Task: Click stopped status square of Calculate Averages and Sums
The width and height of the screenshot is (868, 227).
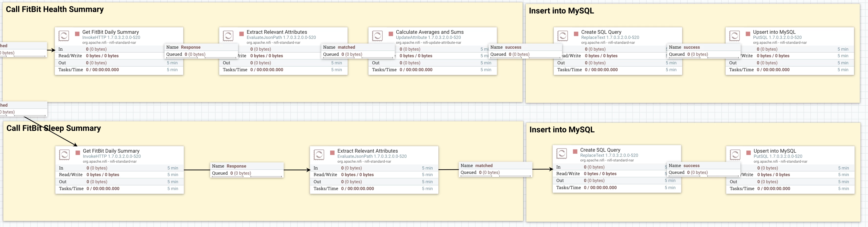Action: click(391, 34)
